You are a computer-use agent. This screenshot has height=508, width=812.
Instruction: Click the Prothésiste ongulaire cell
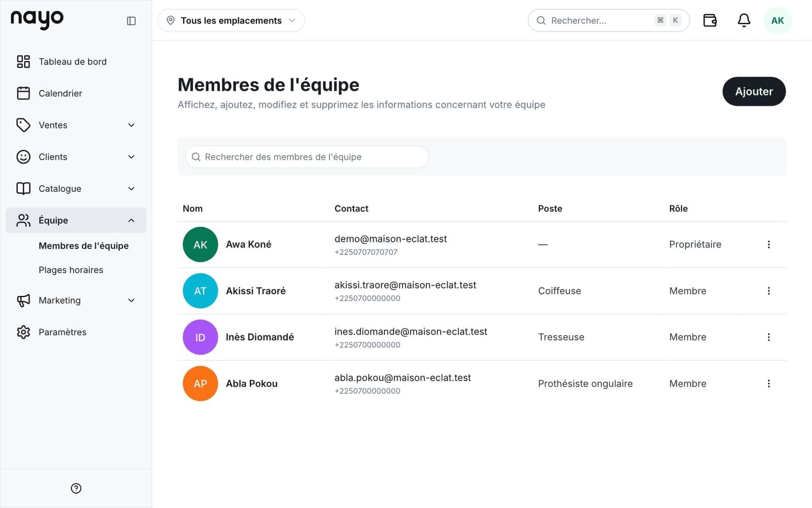[x=585, y=384]
